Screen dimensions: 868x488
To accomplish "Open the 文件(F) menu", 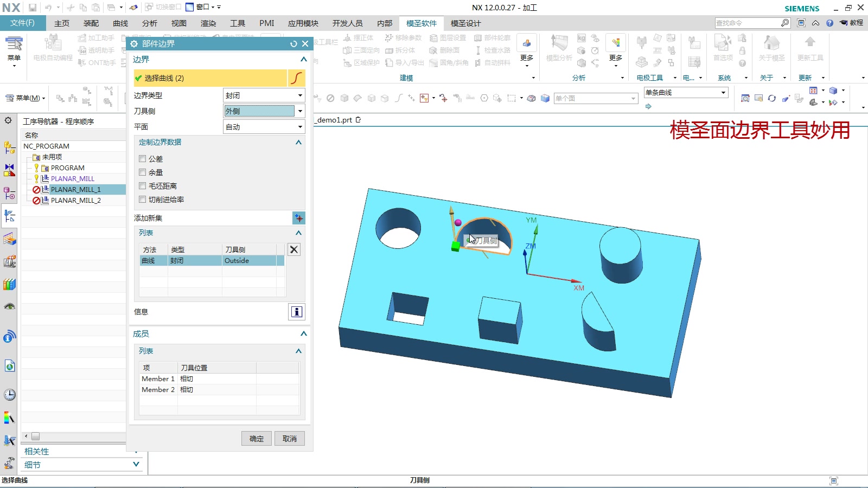I will (22, 23).
